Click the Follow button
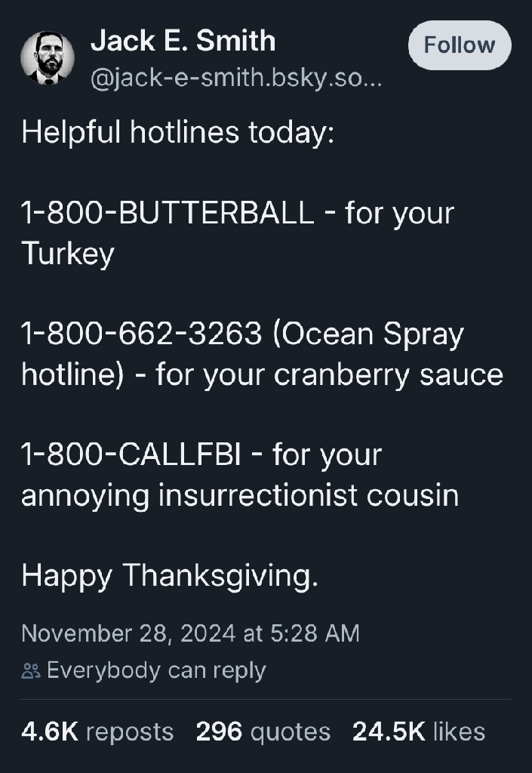This screenshot has width=532, height=773. point(460,45)
